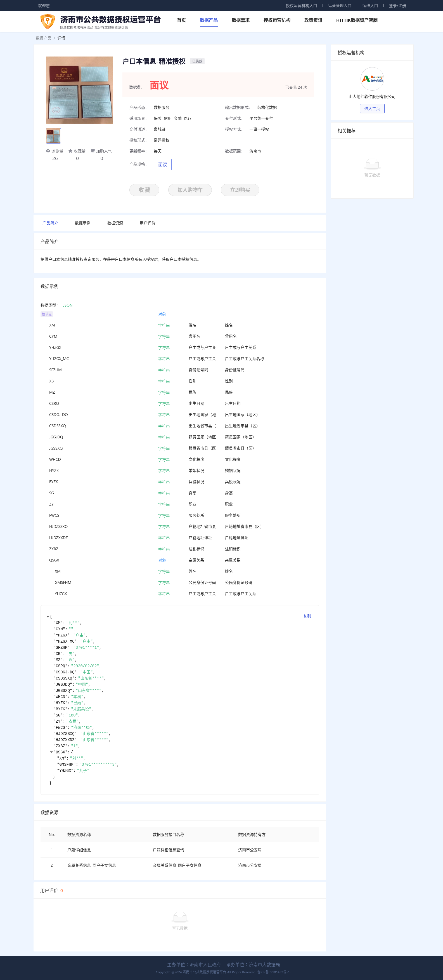Click the 加入购物车 button
Screen dimensions: 443x980
click(190, 190)
